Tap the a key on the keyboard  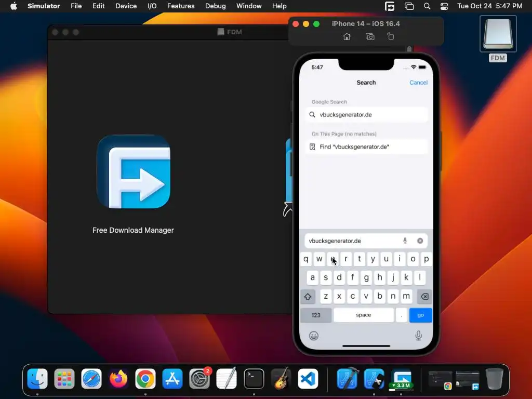(312, 277)
